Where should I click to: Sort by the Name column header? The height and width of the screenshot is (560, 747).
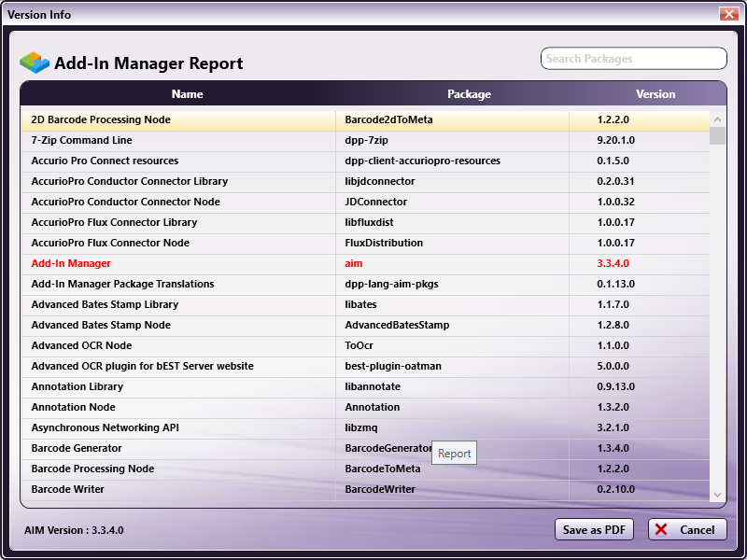coord(188,94)
